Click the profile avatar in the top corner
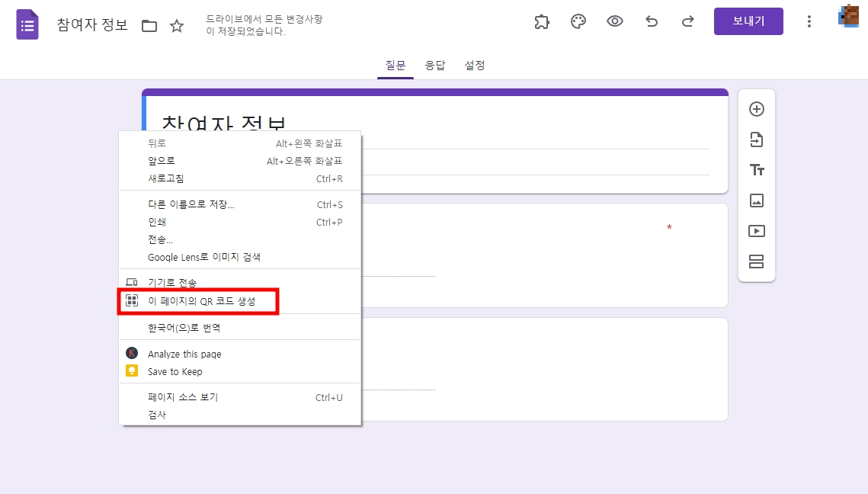This screenshot has width=868, height=494. [x=848, y=21]
